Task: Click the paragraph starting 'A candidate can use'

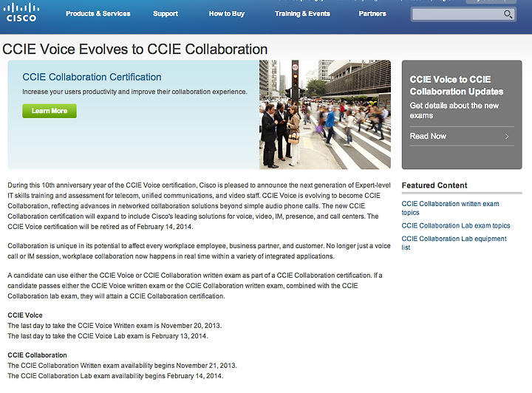Action: click(x=195, y=285)
